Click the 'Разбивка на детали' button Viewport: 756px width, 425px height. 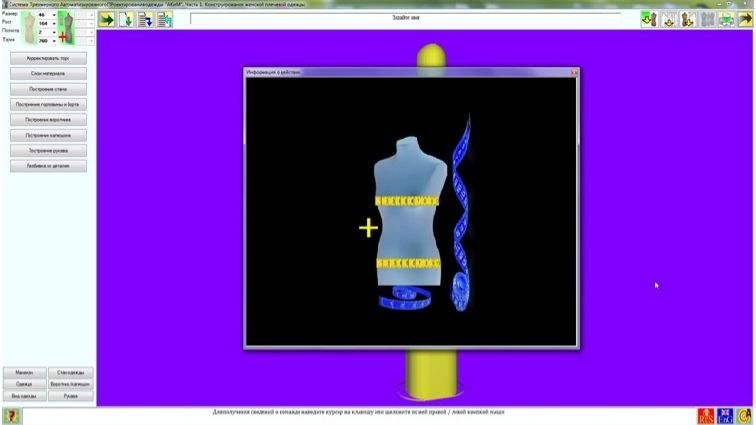48,166
